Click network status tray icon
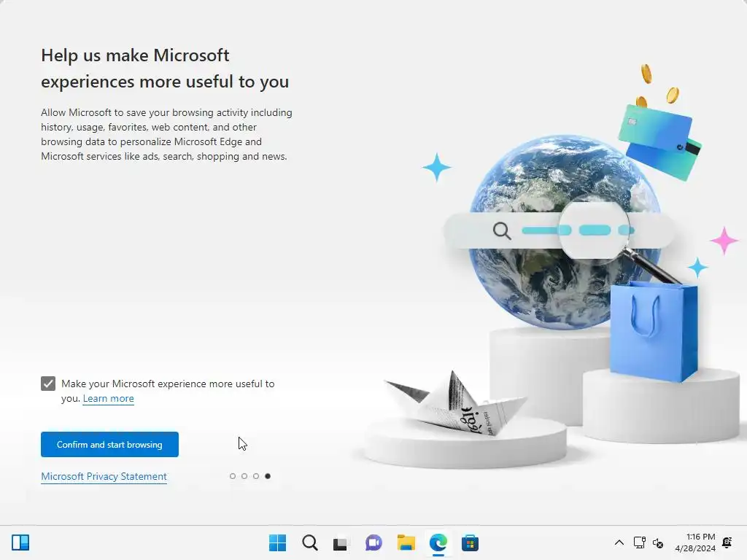This screenshot has height=560, width=747. 639,542
